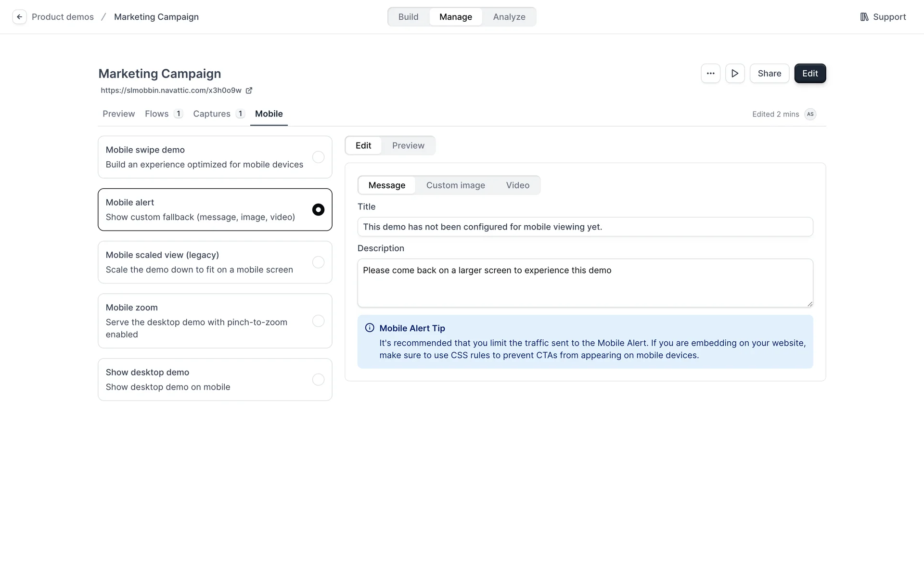Click the Share button

pos(769,74)
